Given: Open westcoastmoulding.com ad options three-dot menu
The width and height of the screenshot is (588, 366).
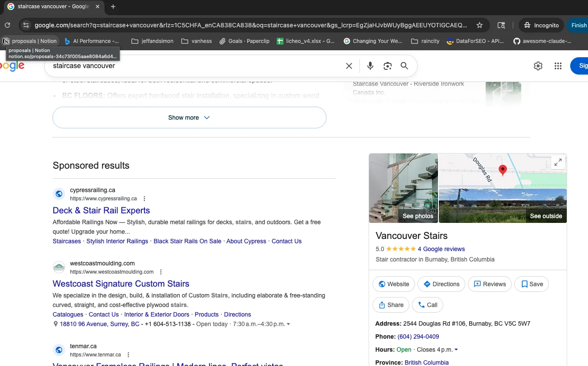Looking at the screenshot, I should tap(161, 272).
